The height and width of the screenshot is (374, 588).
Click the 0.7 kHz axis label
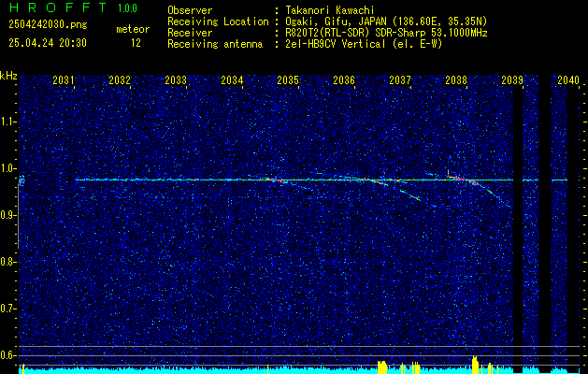[8, 309]
